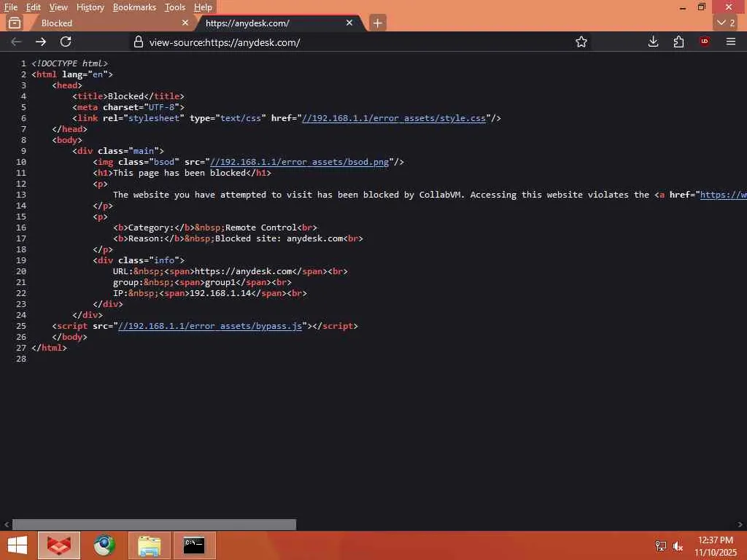Open the Firefox View icon left of tabs
Image resolution: width=747 pixels, height=560 pixels.
pos(15,23)
